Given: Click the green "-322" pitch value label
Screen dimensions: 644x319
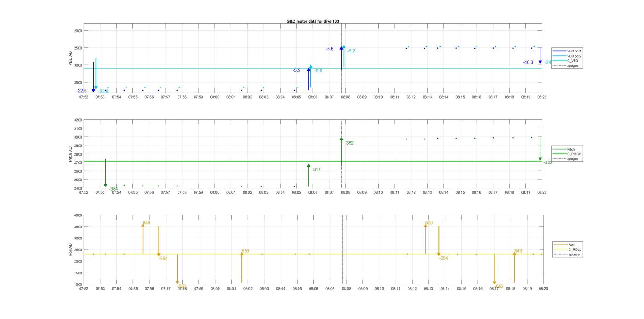Looking at the screenshot, I should [548, 162].
